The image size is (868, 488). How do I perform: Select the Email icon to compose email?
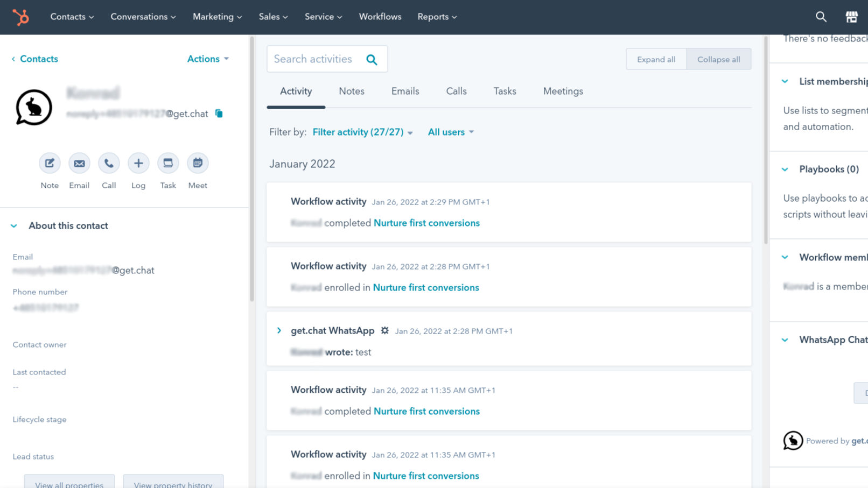pyautogui.click(x=79, y=163)
